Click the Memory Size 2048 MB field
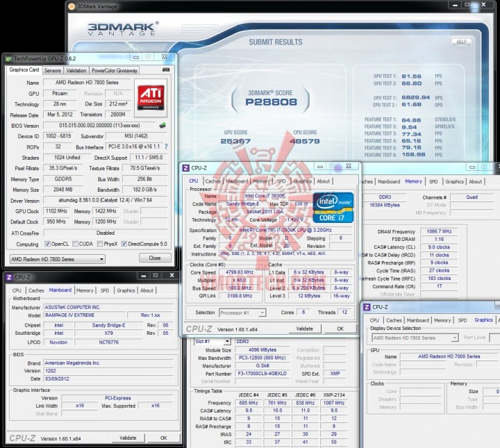This screenshot has width=500, height=448. pos(62,190)
